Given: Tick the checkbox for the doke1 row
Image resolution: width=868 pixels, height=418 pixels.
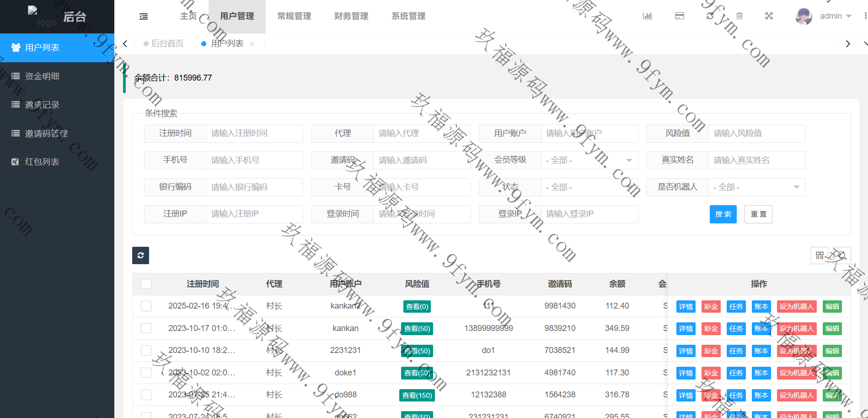Looking at the screenshot, I should click(x=146, y=373).
